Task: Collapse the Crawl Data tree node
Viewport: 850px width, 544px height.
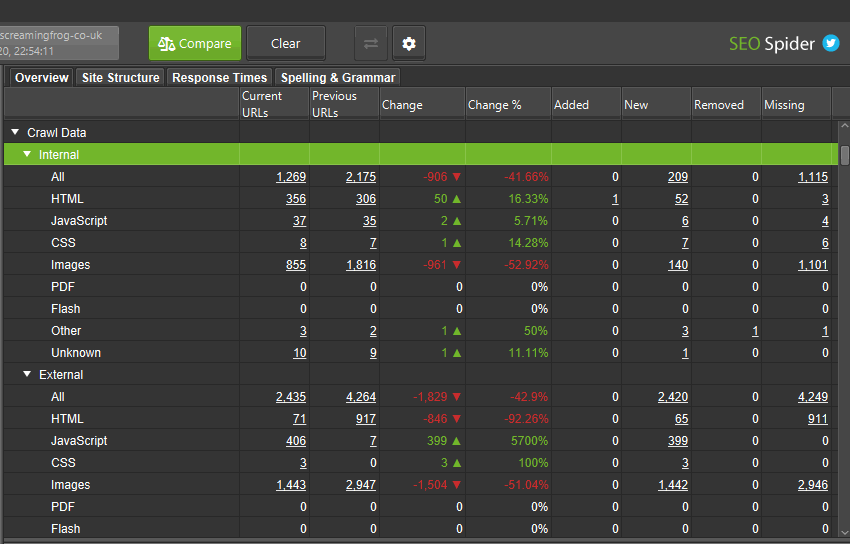Action: [15, 132]
